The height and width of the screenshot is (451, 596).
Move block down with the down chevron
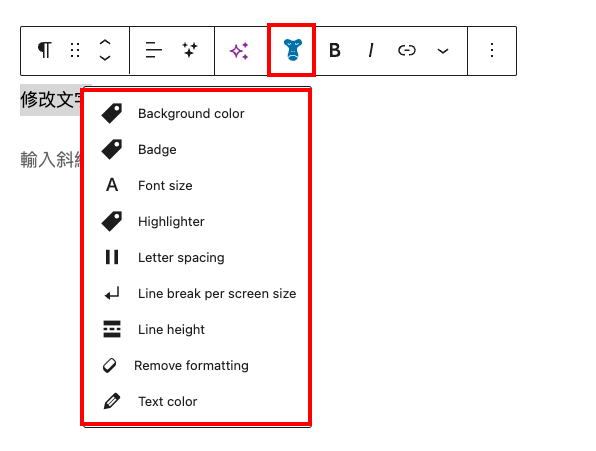105,58
